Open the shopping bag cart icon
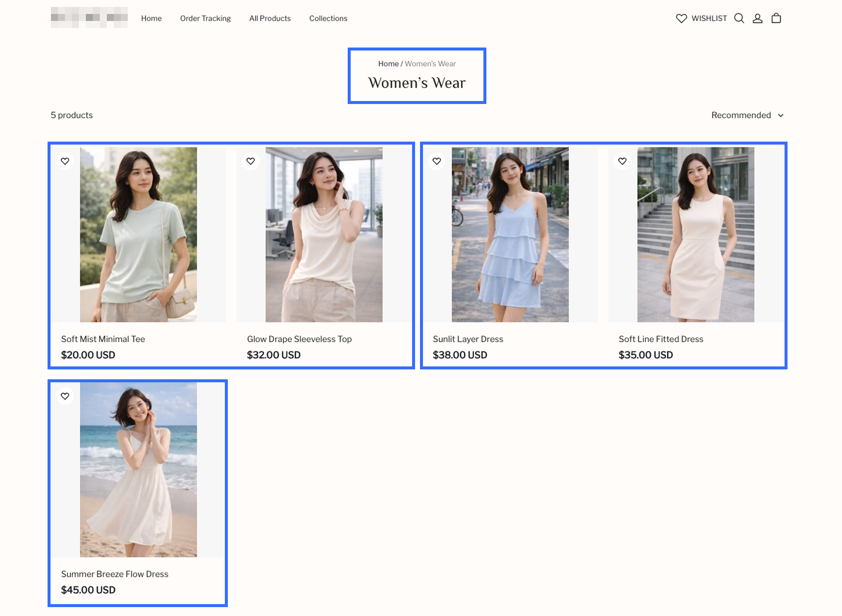 click(x=776, y=18)
